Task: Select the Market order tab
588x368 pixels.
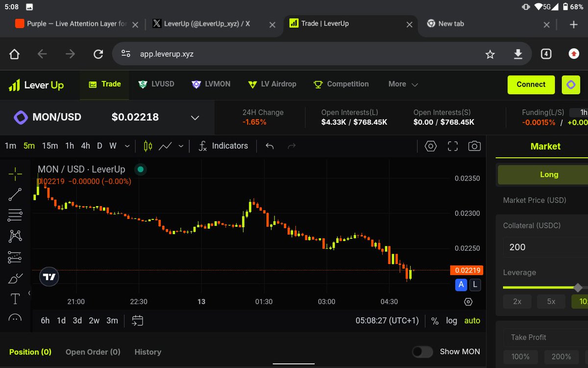Action: [545, 146]
